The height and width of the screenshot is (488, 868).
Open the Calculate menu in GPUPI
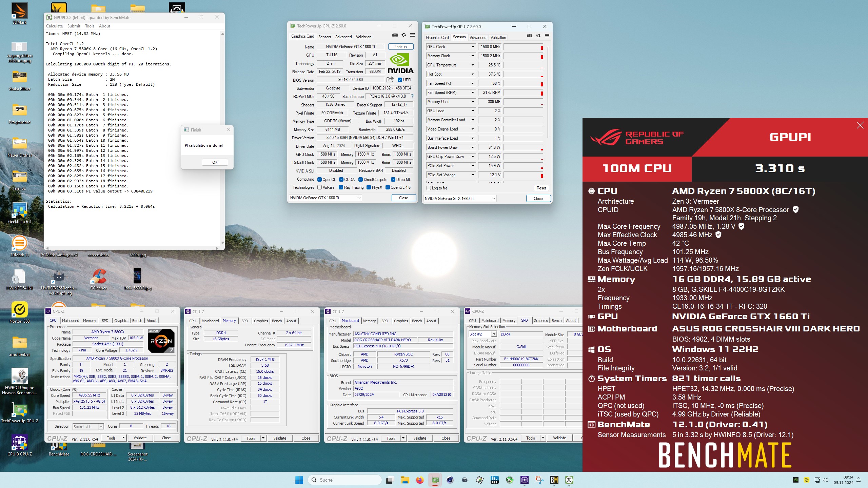click(54, 26)
